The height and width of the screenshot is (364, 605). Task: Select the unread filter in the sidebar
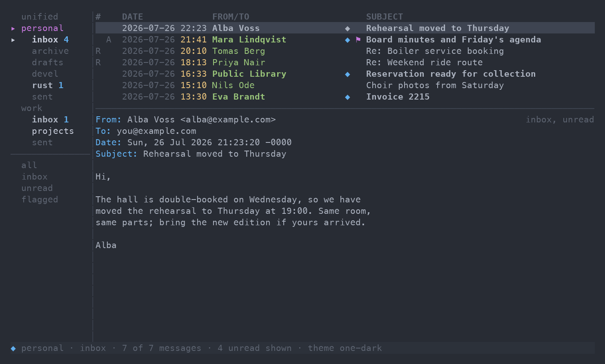coord(37,188)
